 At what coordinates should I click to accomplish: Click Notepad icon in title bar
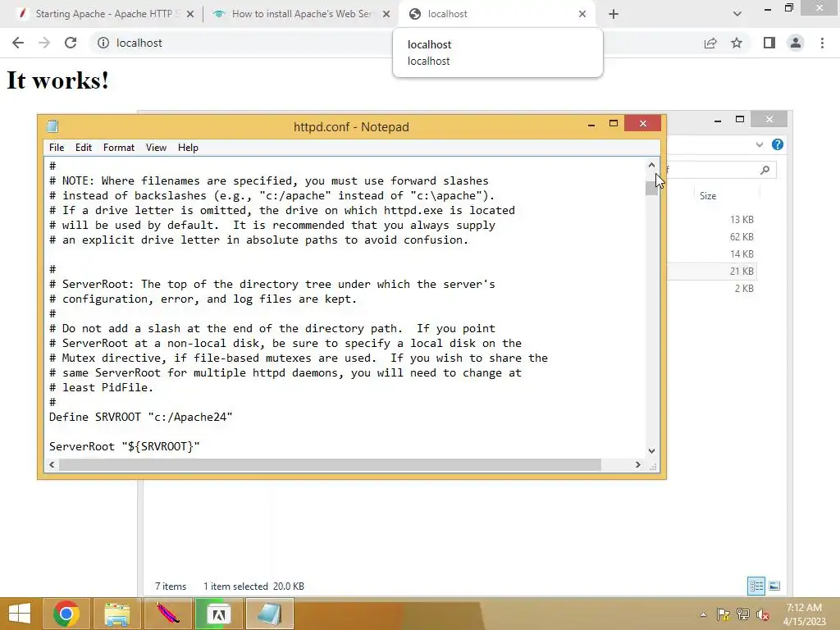point(52,126)
